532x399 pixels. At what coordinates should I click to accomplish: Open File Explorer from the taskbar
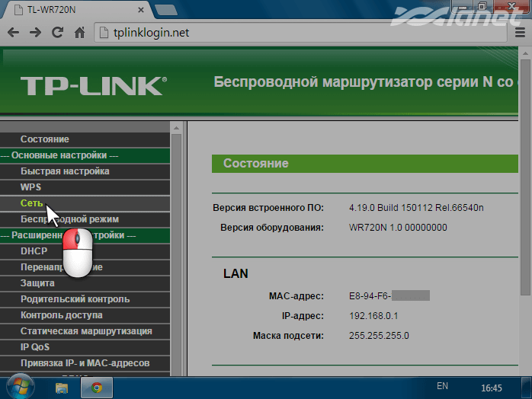coord(62,387)
